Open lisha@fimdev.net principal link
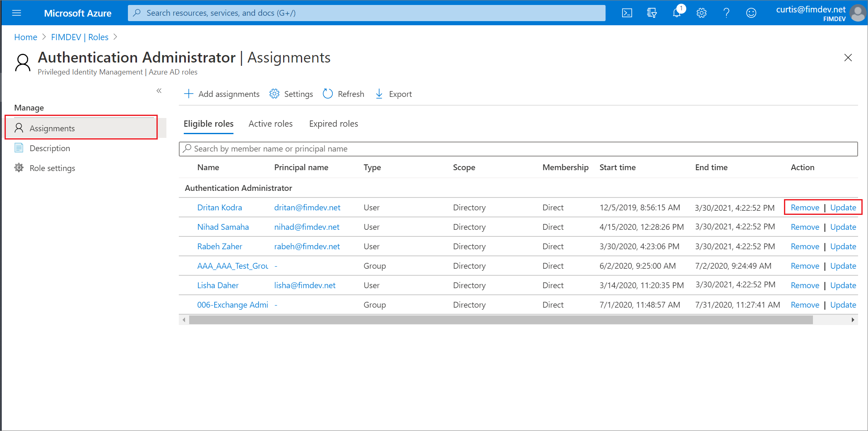868x431 pixels. [x=305, y=285]
